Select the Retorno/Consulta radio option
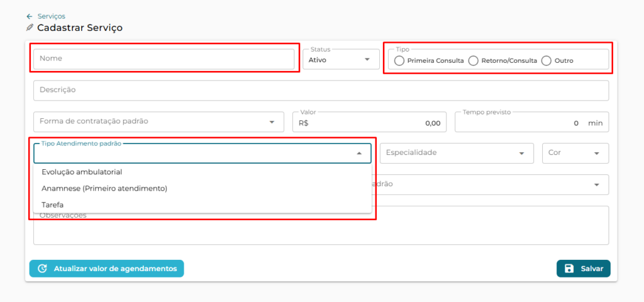The image size is (644, 302). coord(474,61)
